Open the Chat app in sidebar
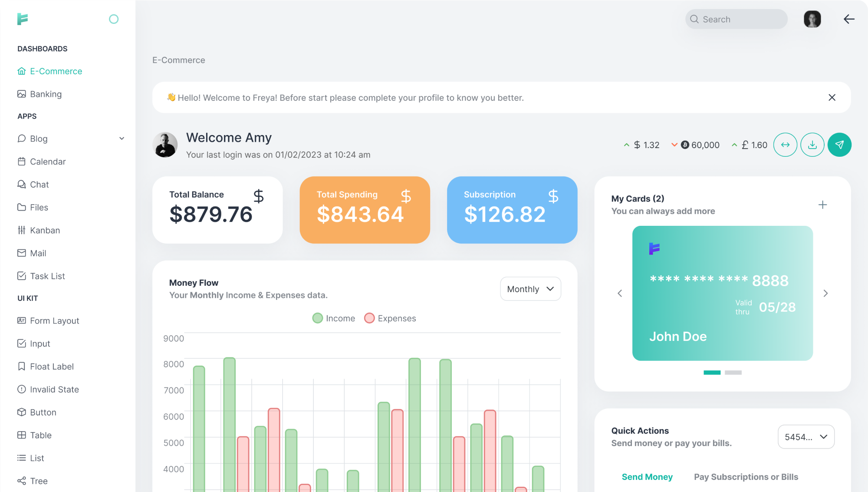This screenshot has width=868, height=492. pyautogui.click(x=39, y=185)
